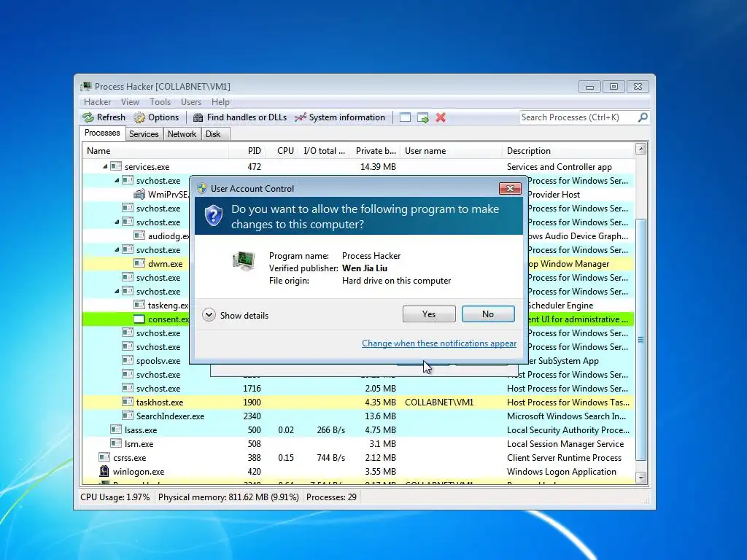This screenshot has height=560, width=747.
Task: Click No in User Account Control
Action: tap(488, 314)
